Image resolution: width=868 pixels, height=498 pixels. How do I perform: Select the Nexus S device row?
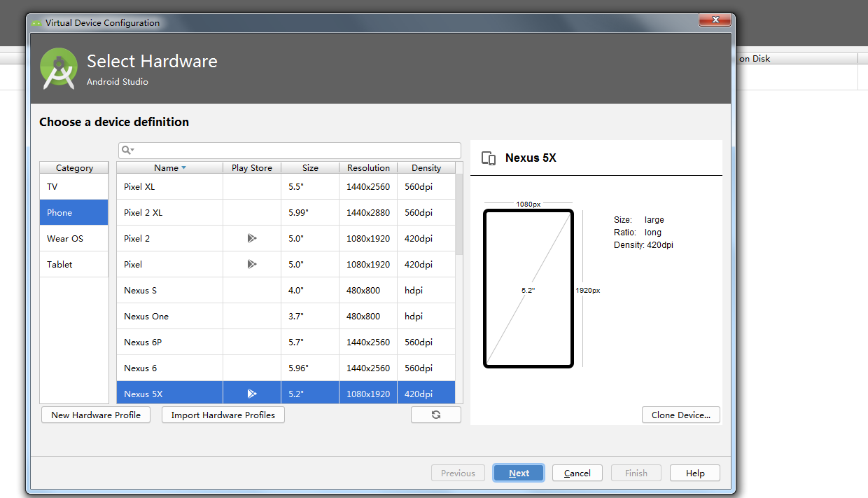pos(286,290)
